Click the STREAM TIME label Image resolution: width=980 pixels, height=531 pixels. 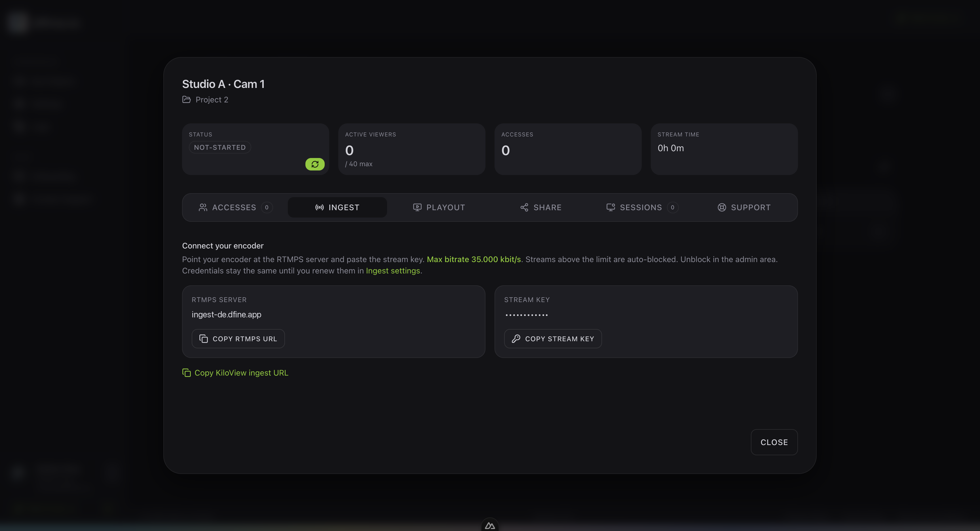coord(678,134)
